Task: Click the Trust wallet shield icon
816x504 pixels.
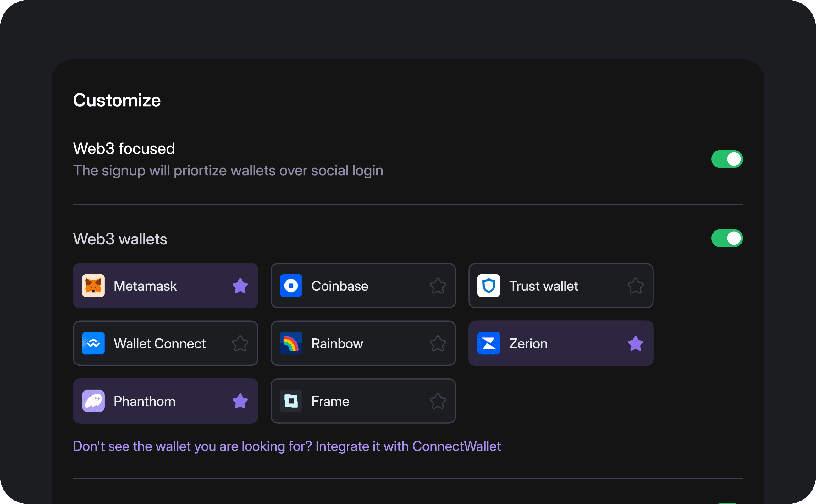Action: coord(489,286)
